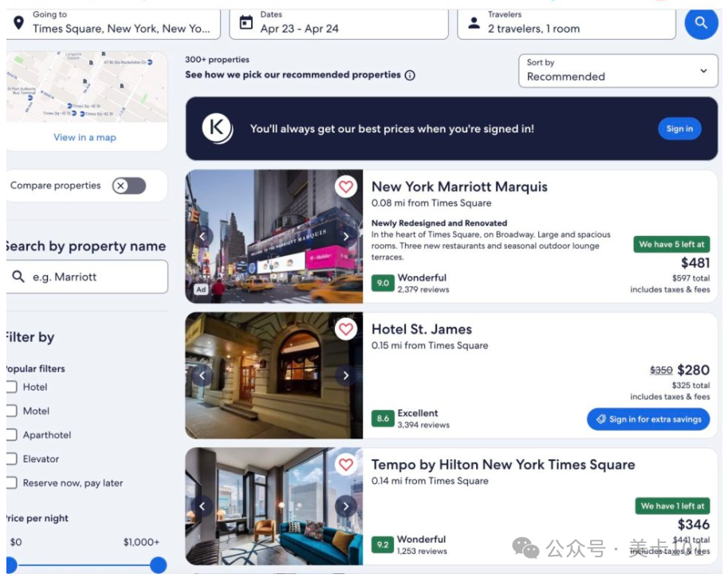
Task: Click the e.g. Marriott property name field
Action: (x=87, y=277)
